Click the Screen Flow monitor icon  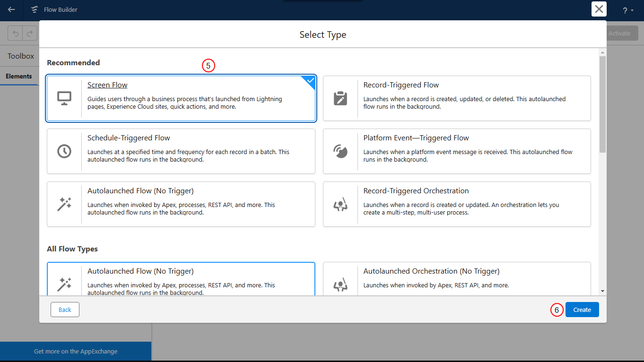coord(64,98)
